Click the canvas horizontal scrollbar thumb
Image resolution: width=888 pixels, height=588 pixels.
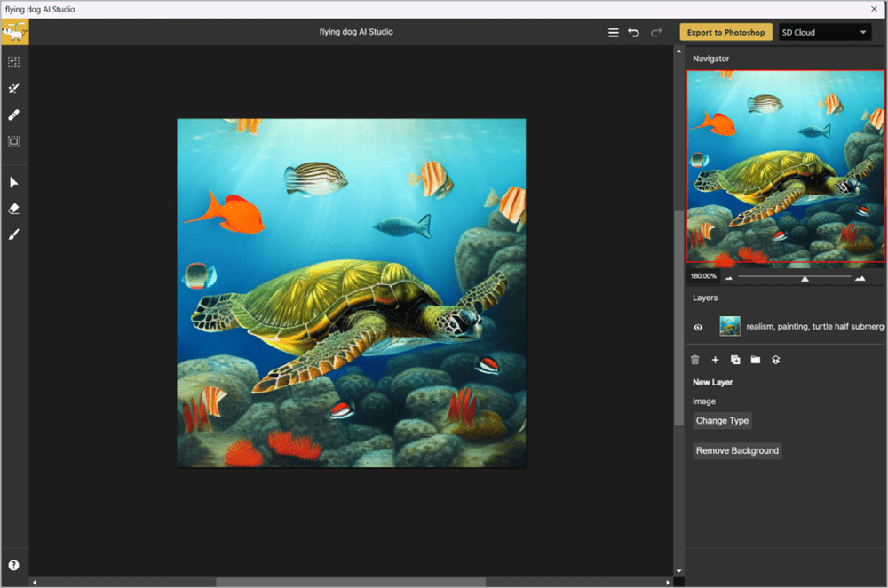click(351, 583)
